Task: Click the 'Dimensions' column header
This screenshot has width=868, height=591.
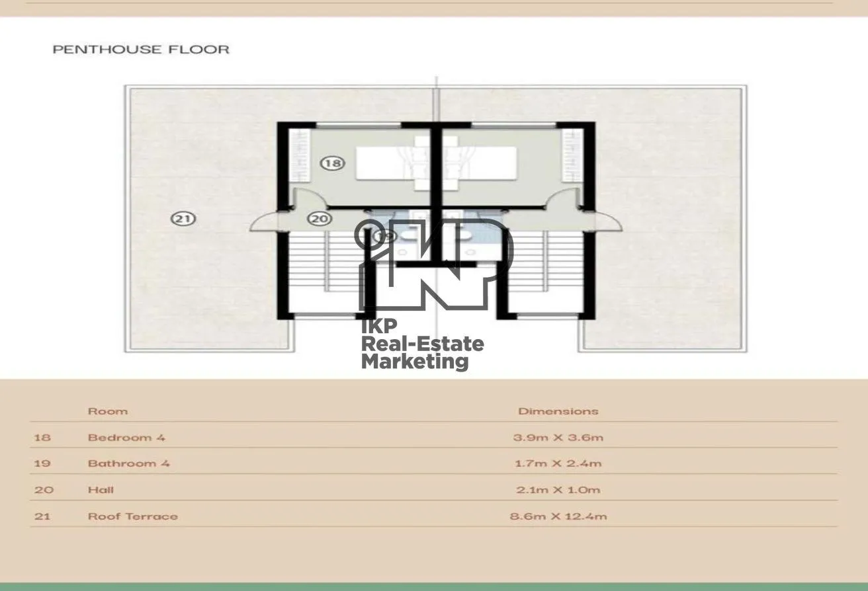Action: click(x=558, y=411)
